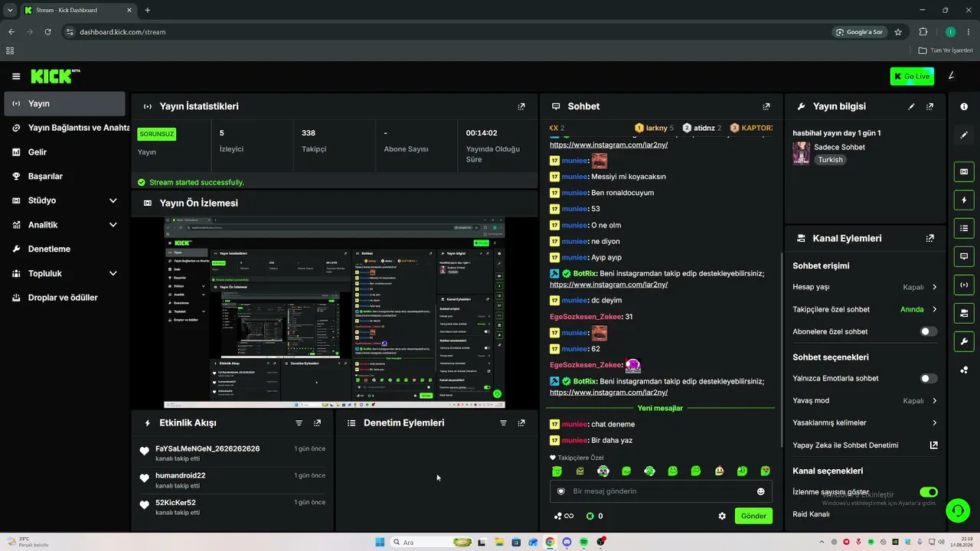Open Spotify from the taskbar

[x=584, y=542]
